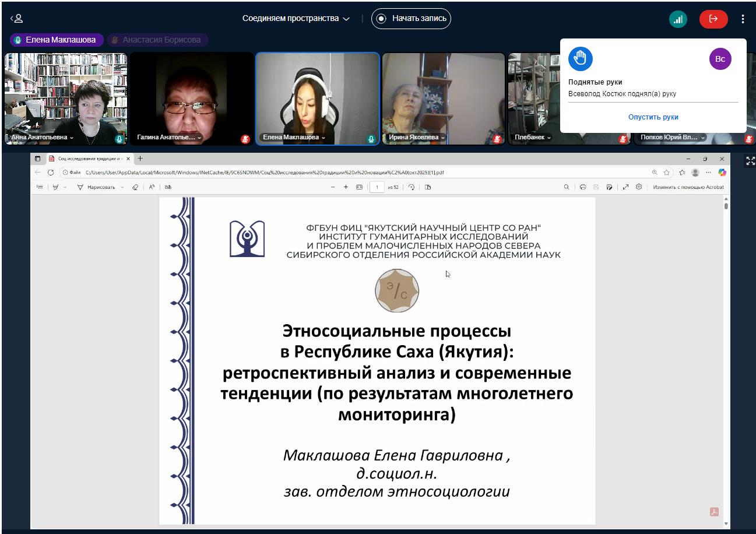The height and width of the screenshot is (534, 756).
Task: Toggle Ирина Яковлева's muted microphone icon
Action: click(497, 138)
